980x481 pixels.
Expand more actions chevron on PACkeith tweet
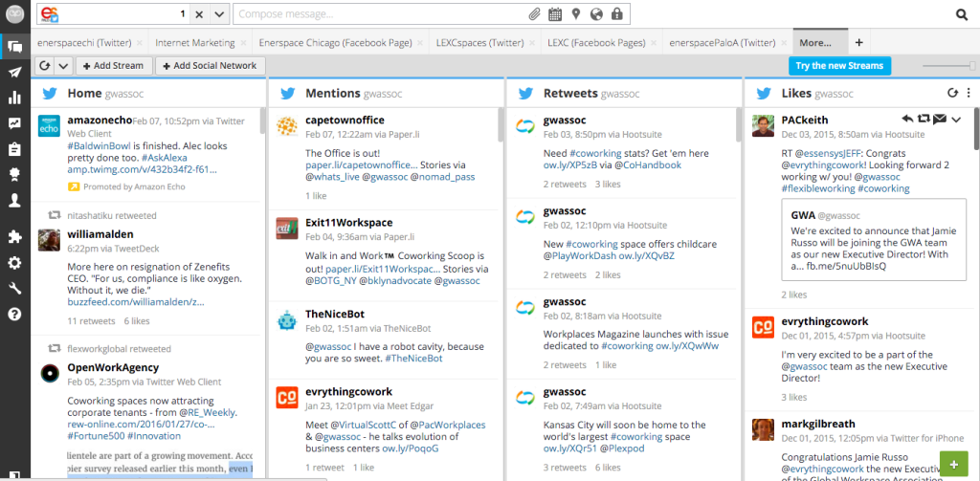click(956, 120)
